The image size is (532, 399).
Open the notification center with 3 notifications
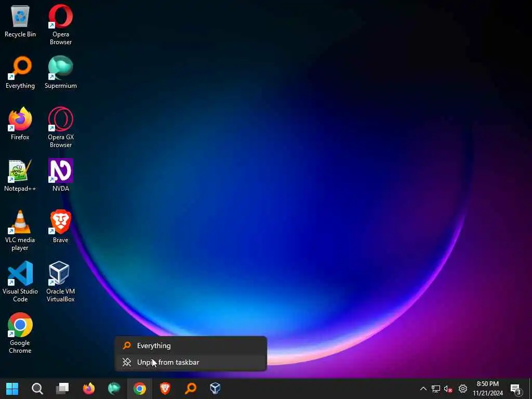(516, 389)
